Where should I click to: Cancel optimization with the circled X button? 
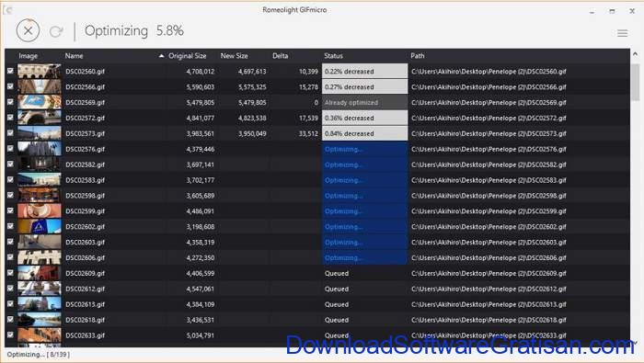28,30
